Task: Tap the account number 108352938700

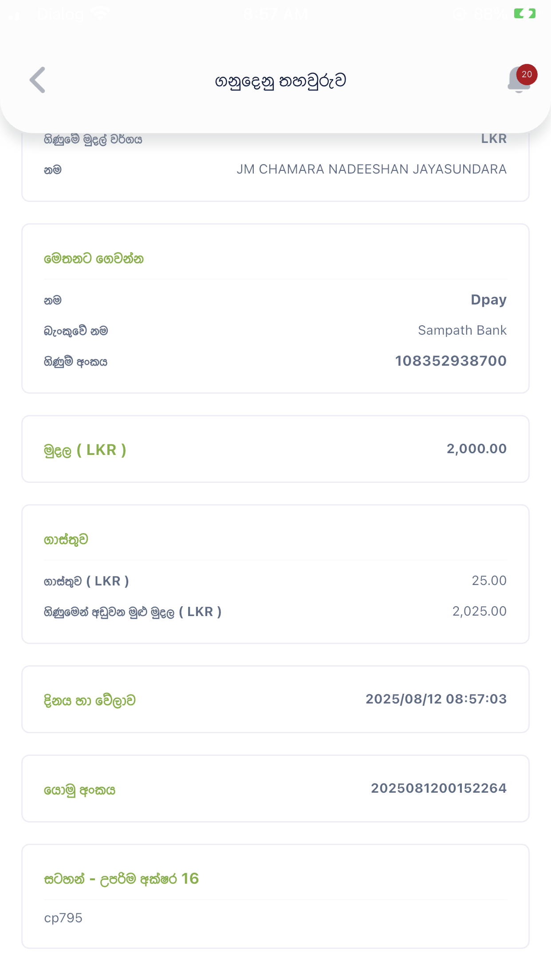Action: point(451,361)
